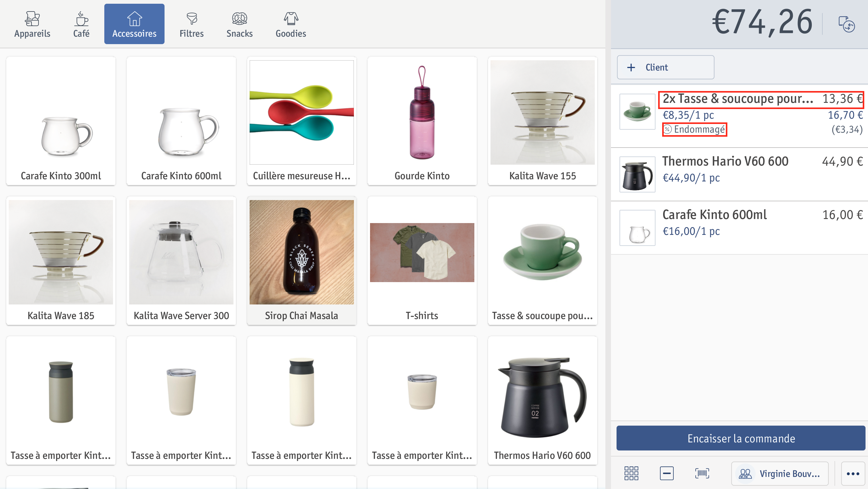Viewport: 868px width, 489px height.
Task: Click the (€3,34) discount amount
Action: coord(847,130)
